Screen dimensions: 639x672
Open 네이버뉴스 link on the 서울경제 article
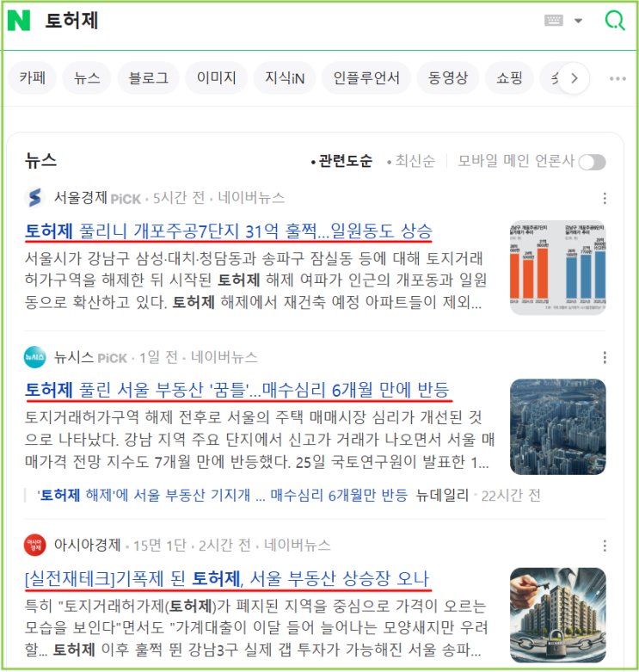(251, 198)
